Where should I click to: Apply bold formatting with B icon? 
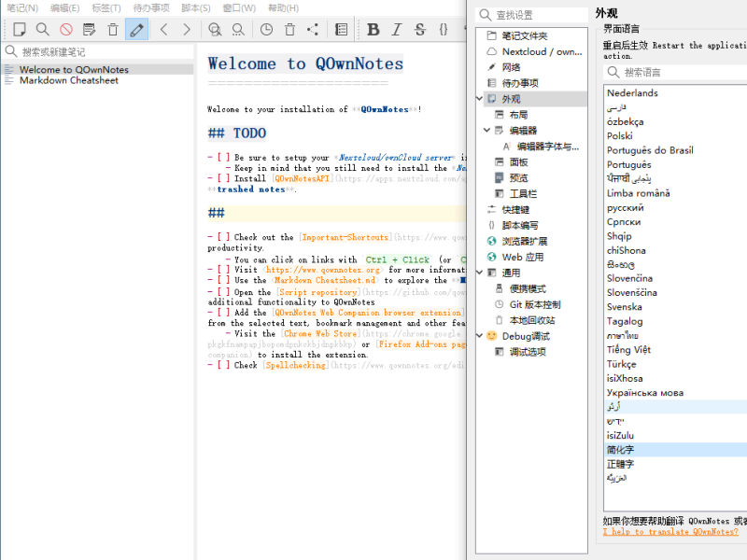tap(373, 30)
